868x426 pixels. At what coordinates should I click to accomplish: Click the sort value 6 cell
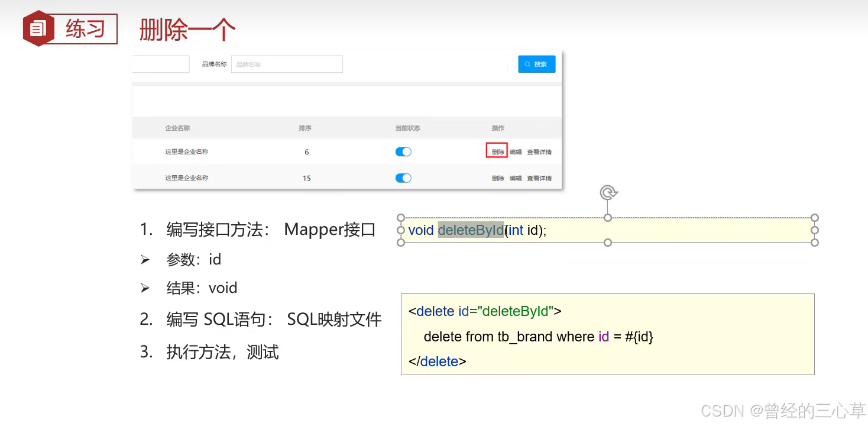[307, 152]
